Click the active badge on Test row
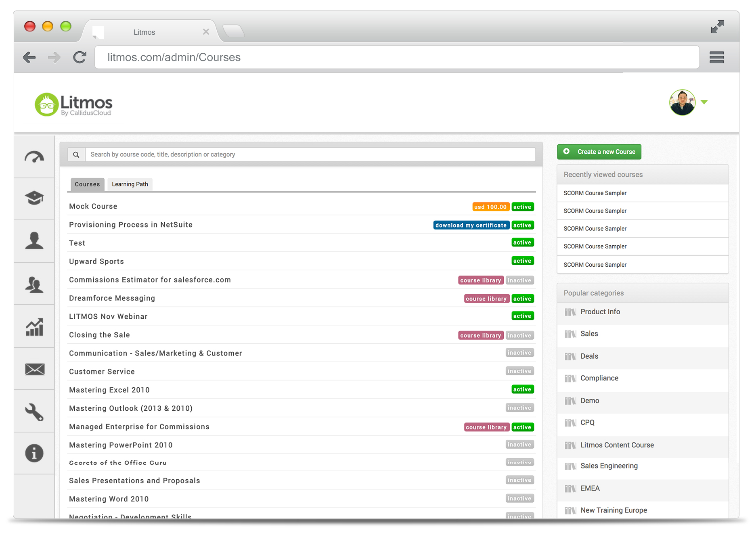Screen dimensions: 756x539 pos(522,242)
